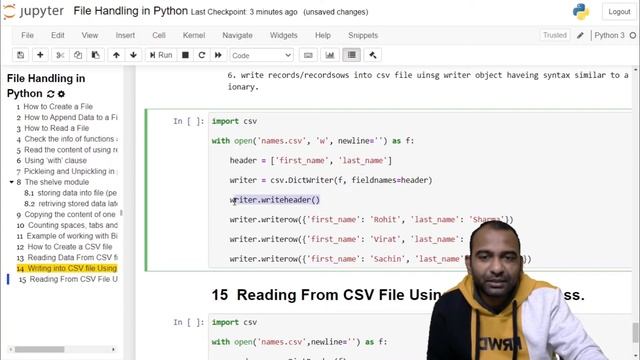Paste cells below icon
The height and width of the screenshot is (360, 640).
click(96, 55)
